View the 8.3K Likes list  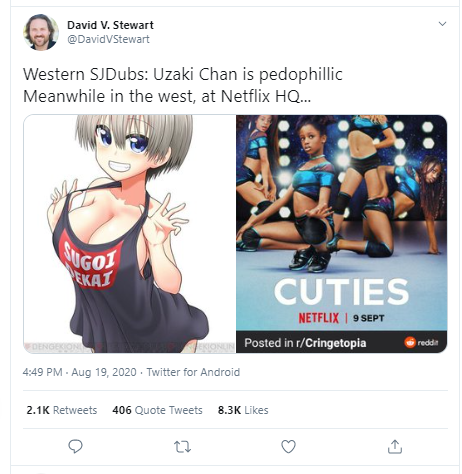point(243,410)
